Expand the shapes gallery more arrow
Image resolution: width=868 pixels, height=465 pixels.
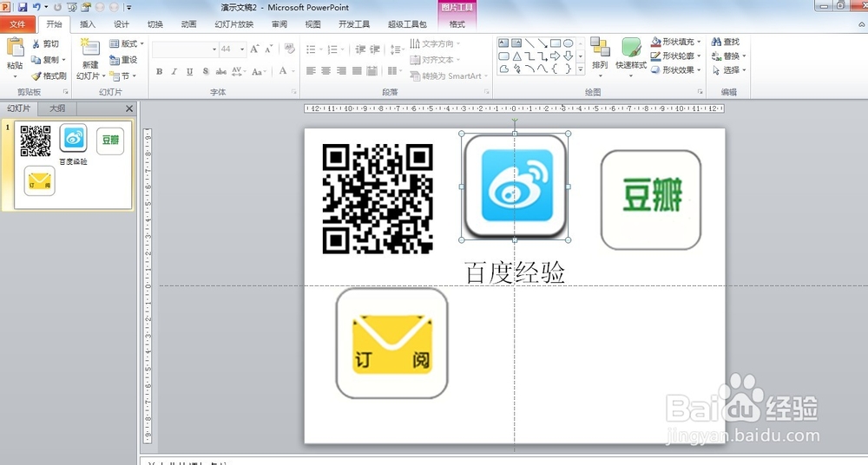tap(581, 69)
